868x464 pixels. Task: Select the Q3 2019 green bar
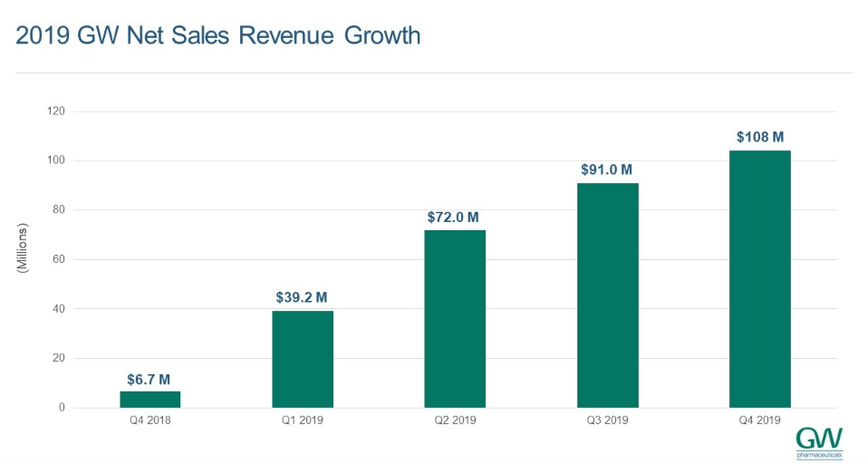(x=607, y=295)
